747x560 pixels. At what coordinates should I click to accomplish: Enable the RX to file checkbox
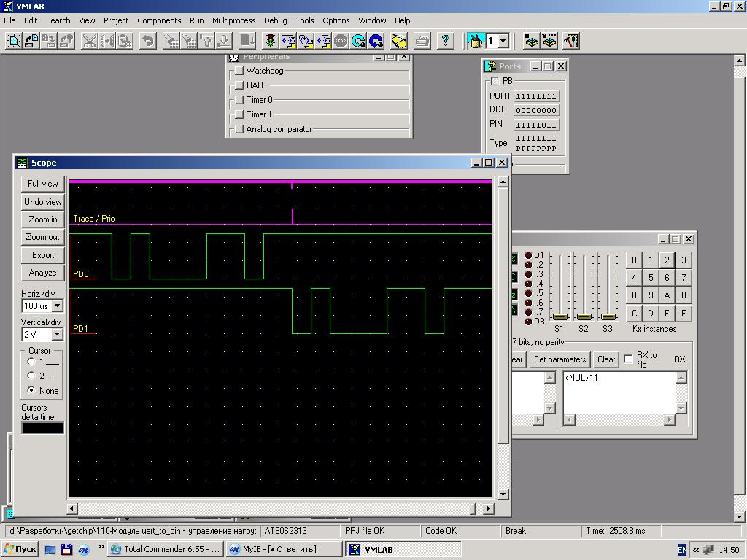(628, 359)
